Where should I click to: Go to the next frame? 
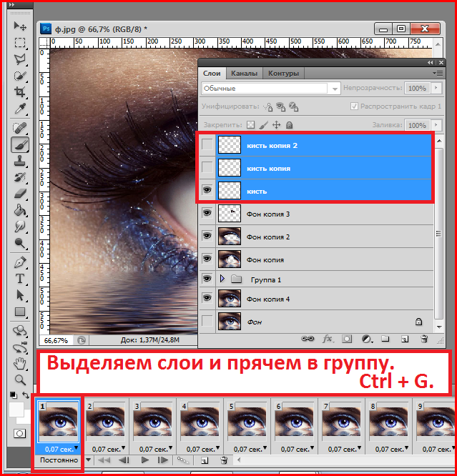163,460
